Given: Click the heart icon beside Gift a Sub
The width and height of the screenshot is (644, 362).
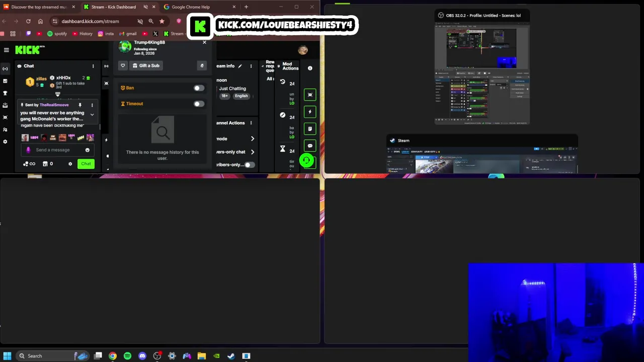Looking at the screenshot, I should tap(123, 65).
